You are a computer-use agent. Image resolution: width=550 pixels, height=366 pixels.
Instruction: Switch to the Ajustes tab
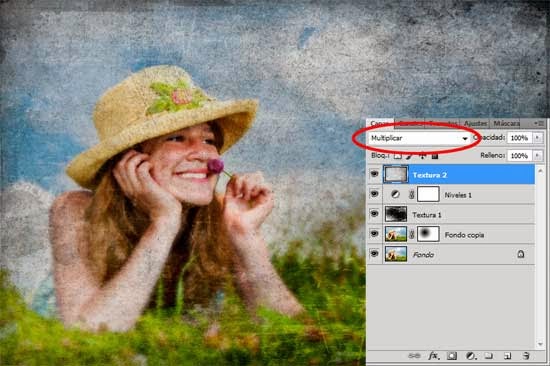pyautogui.click(x=476, y=124)
